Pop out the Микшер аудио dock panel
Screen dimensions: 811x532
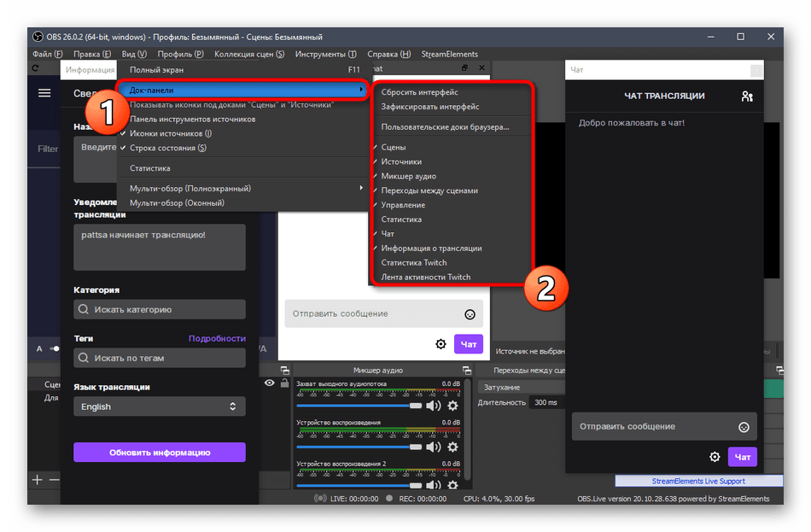(466, 371)
